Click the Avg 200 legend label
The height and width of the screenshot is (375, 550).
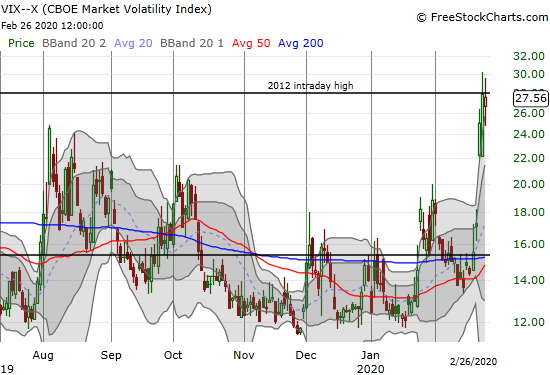coord(301,43)
